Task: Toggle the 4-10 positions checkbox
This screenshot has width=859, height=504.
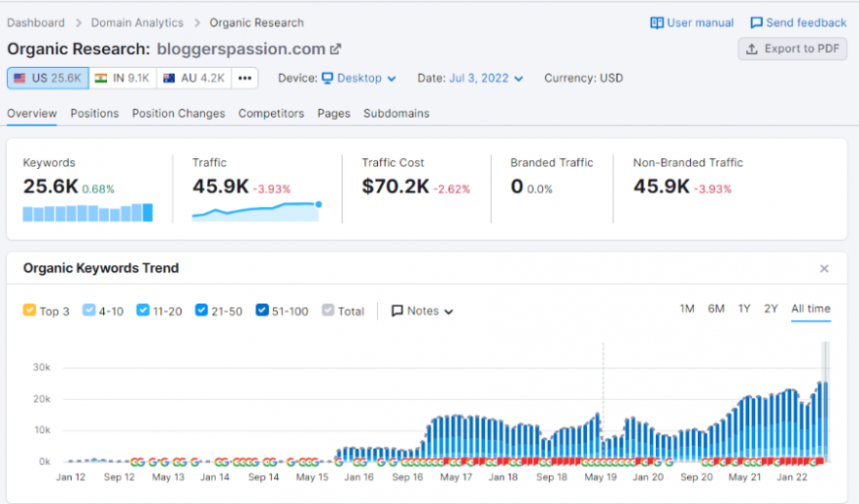Action: (89, 311)
